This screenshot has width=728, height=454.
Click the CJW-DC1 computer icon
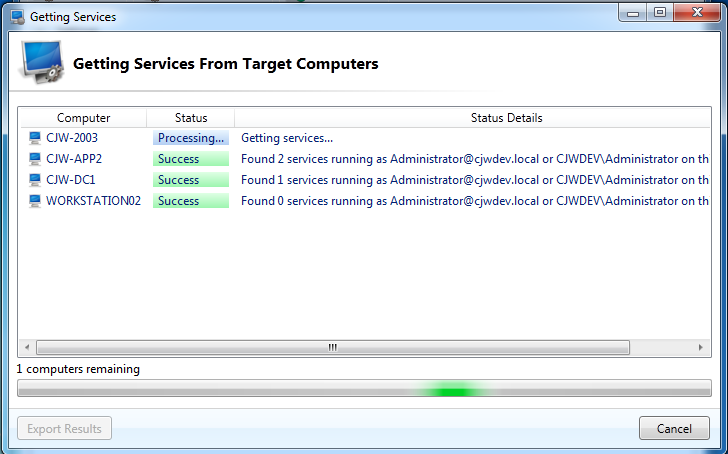pyautogui.click(x=36, y=180)
